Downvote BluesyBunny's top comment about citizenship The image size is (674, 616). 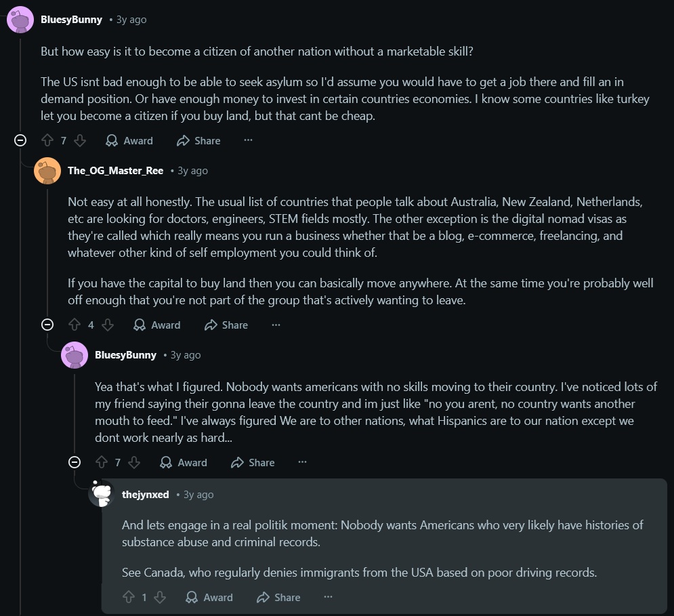[x=80, y=140]
